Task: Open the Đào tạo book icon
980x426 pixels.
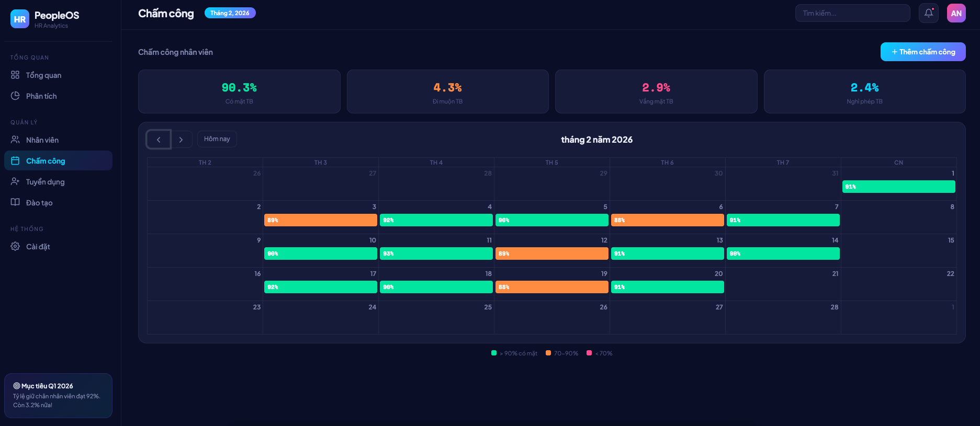Action: pos(15,203)
